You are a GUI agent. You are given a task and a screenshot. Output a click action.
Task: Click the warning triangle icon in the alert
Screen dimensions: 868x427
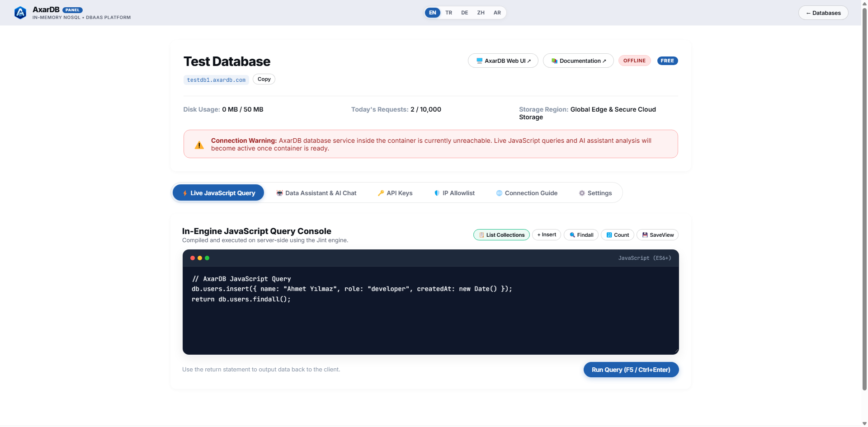click(199, 145)
